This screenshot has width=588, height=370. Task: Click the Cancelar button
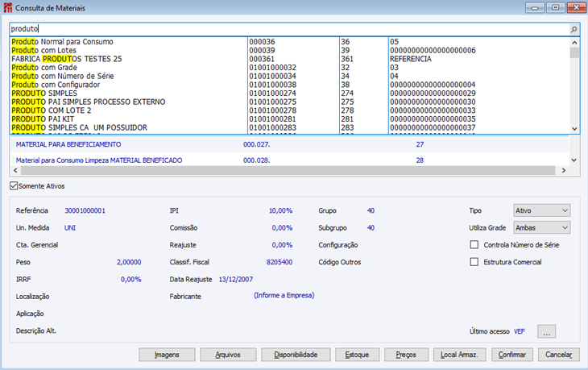pos(559,355)
